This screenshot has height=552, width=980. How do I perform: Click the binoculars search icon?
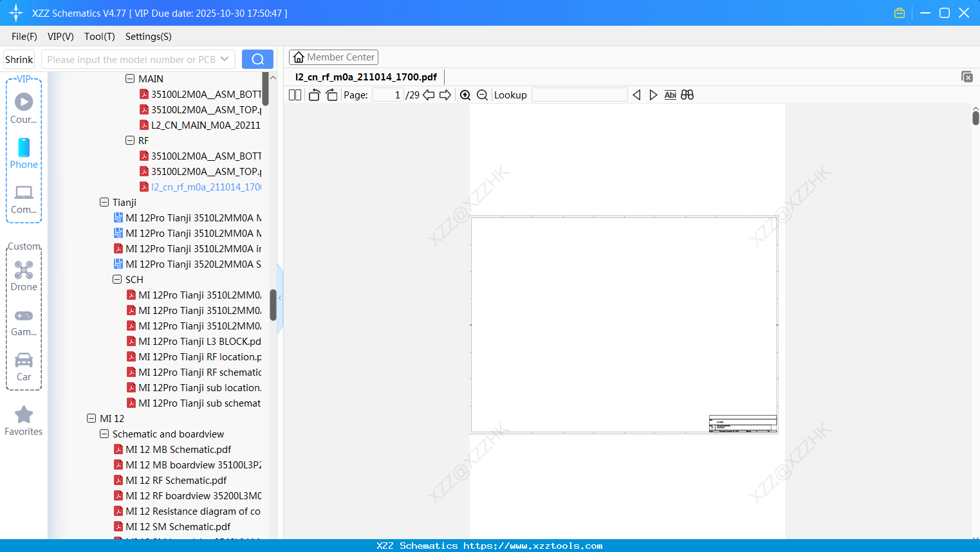point(687,95)
